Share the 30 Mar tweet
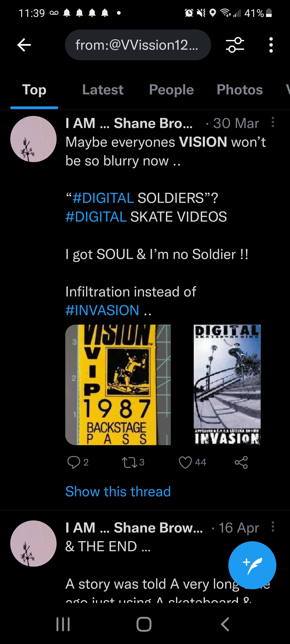 241,462
